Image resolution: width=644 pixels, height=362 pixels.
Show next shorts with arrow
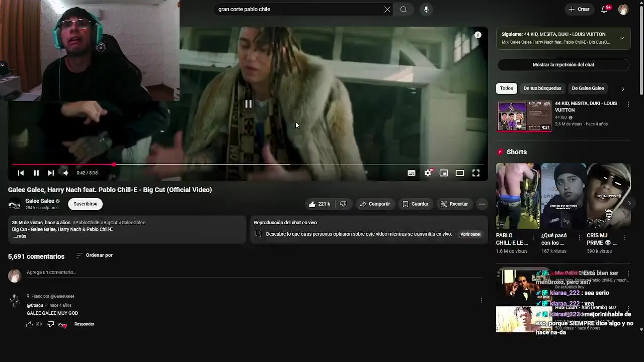point(629,204)
